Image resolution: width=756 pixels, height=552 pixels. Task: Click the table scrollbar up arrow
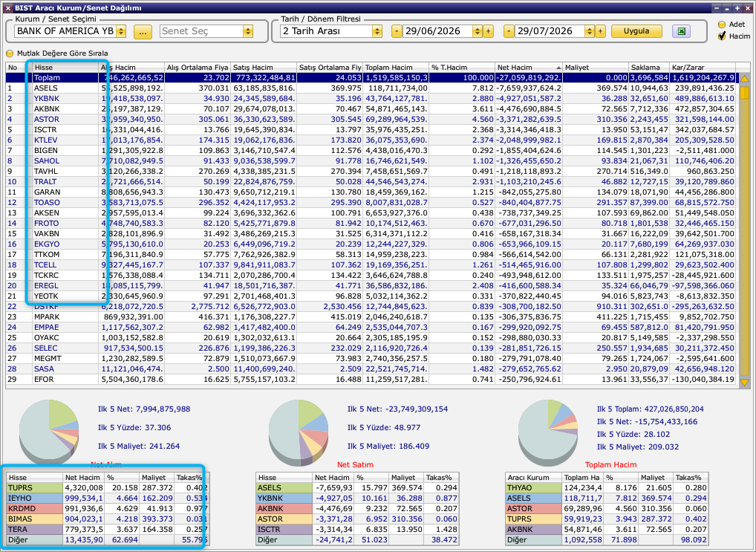[x=744, y=78]
